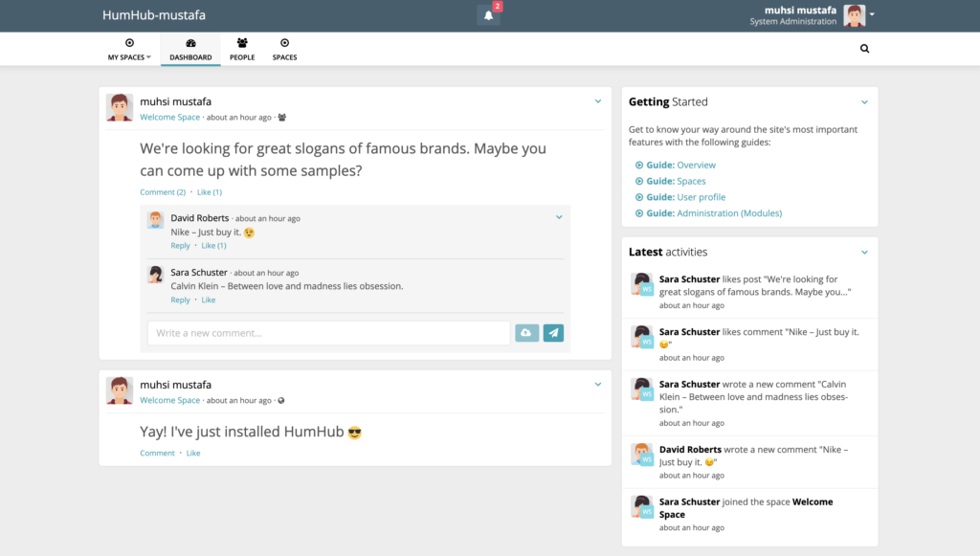Open the Guide: Overview link
The height and width of the screenshot is (556, 980).
click(x=680, y=165)
